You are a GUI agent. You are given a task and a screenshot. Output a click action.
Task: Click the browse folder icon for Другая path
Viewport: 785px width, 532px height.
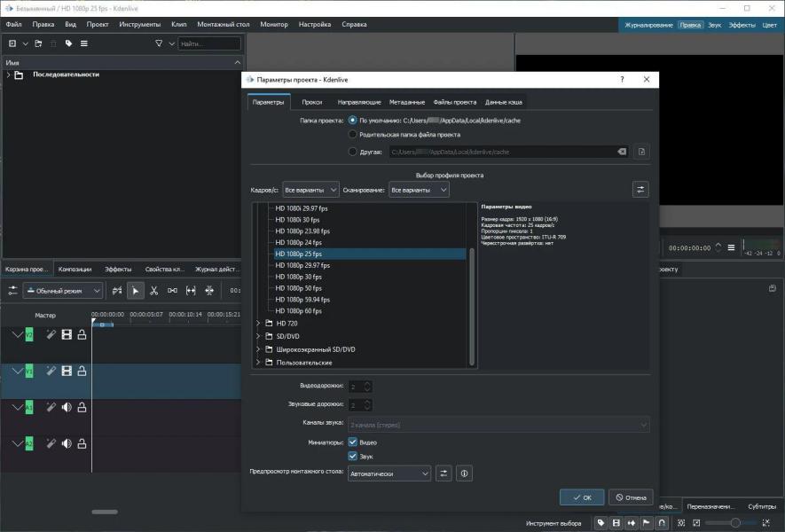(x=642, y=152)
